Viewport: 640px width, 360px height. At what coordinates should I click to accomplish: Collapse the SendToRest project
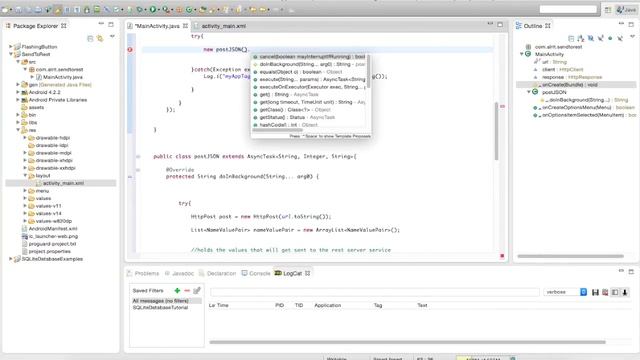pyautogui.click(x=11, y=54)
